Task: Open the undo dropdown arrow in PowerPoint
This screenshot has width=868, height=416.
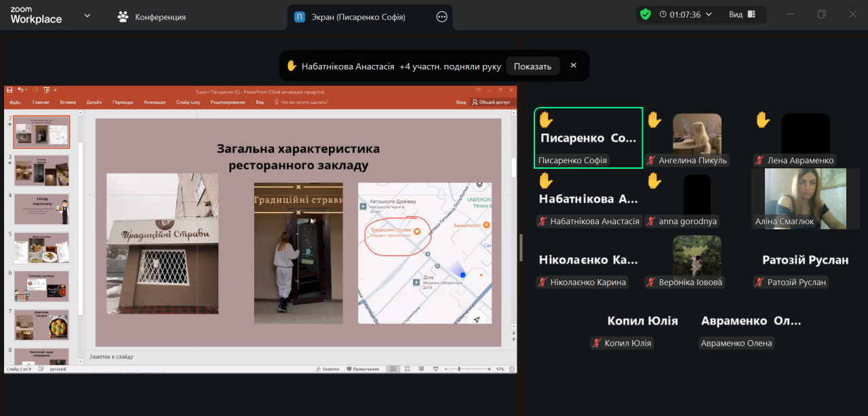Action: point(28,90)
